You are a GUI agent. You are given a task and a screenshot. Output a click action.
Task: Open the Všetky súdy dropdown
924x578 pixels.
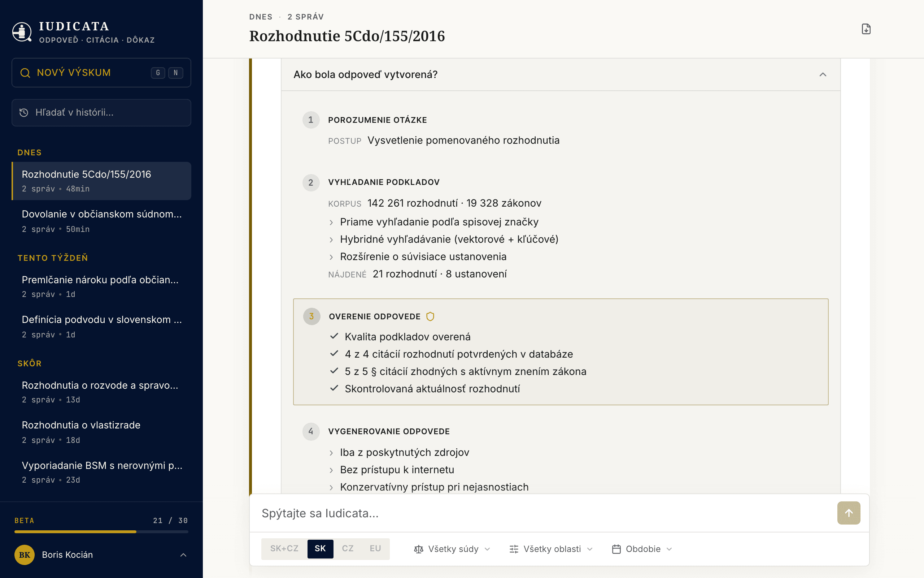click(x=452, y=549)
